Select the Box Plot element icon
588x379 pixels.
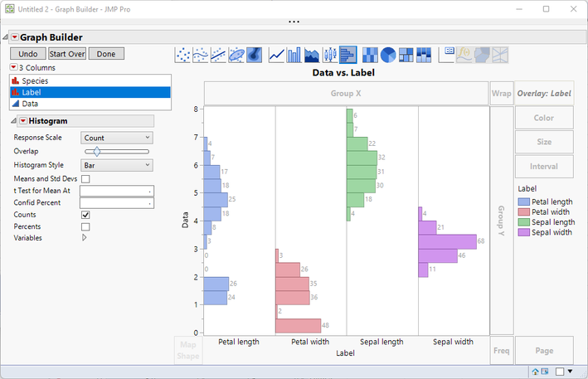pos(330,55)
